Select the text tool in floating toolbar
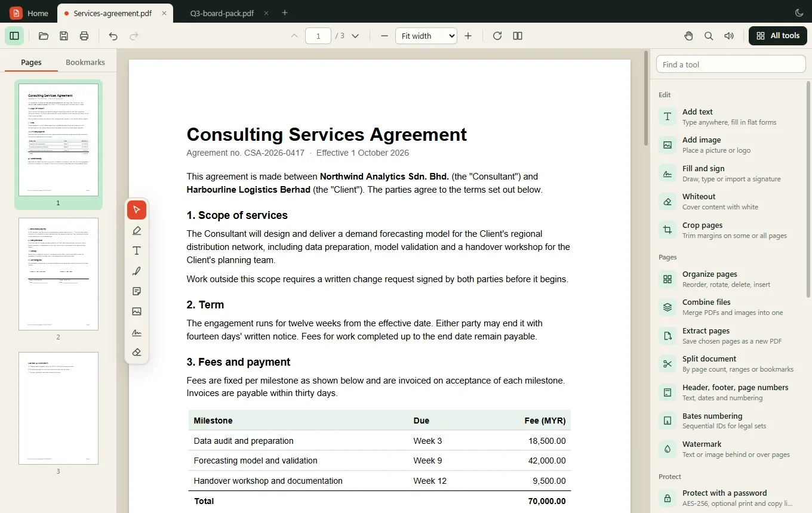Screen dimensions: 812x513 click(137, 251)
